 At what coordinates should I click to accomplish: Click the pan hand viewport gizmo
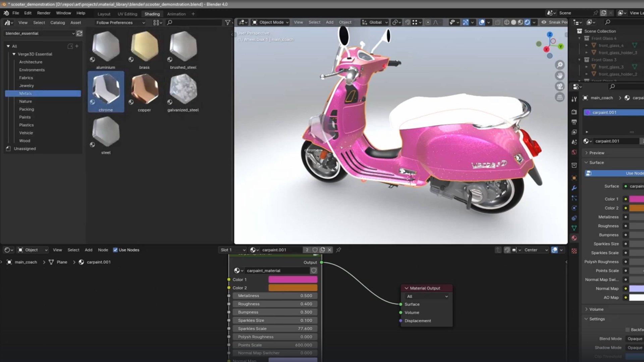pyautogui.click(x=559, y=76)
